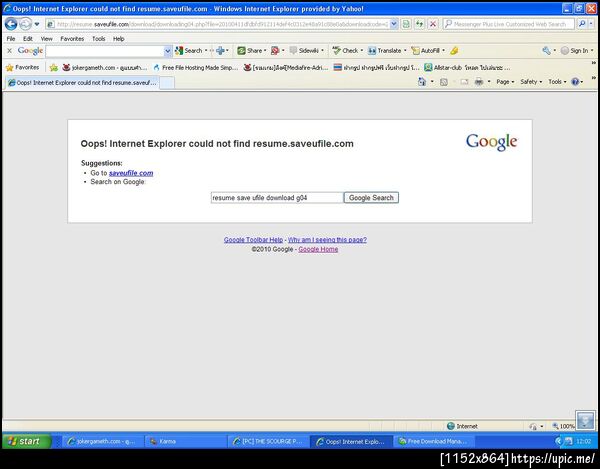Switch to Free Download Manager taskbar item
Image resolution: width=600 pixels, height=469 pixels.
click(434, 441)
